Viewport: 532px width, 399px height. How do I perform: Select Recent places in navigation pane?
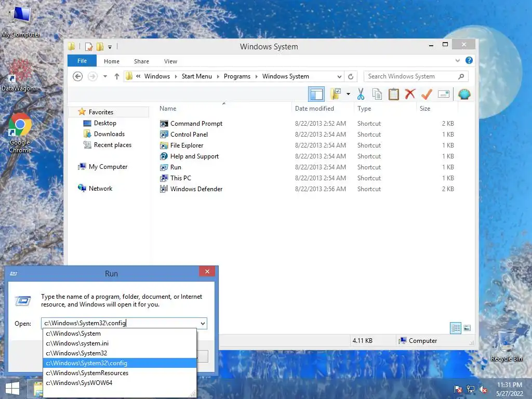pos(112,145)
